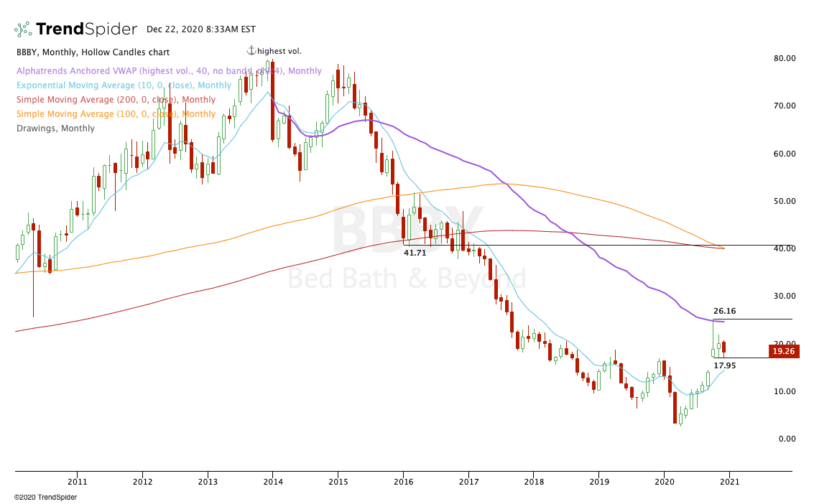Click the 40.00 price axis label
The height and width of the screenshot is (504, 814).
coord(785,248)
